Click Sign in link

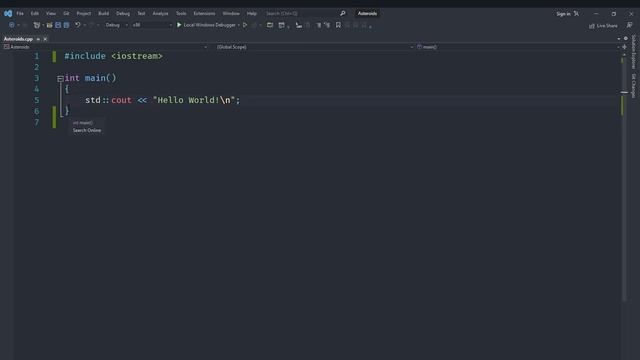pos(563,14)
